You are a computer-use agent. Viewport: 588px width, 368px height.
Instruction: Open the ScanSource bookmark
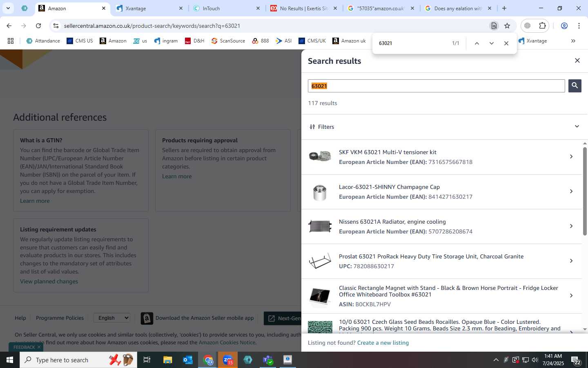tap(228, 41)
